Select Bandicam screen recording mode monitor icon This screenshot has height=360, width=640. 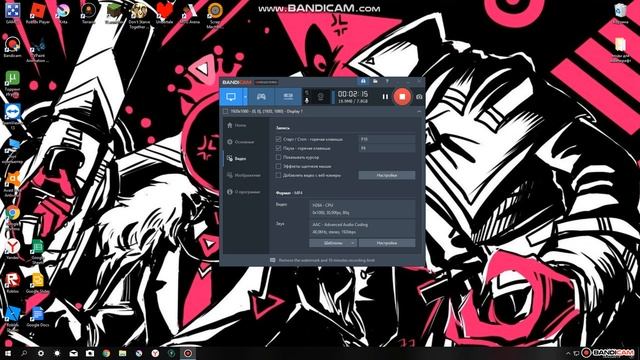[x=231, y=97]
